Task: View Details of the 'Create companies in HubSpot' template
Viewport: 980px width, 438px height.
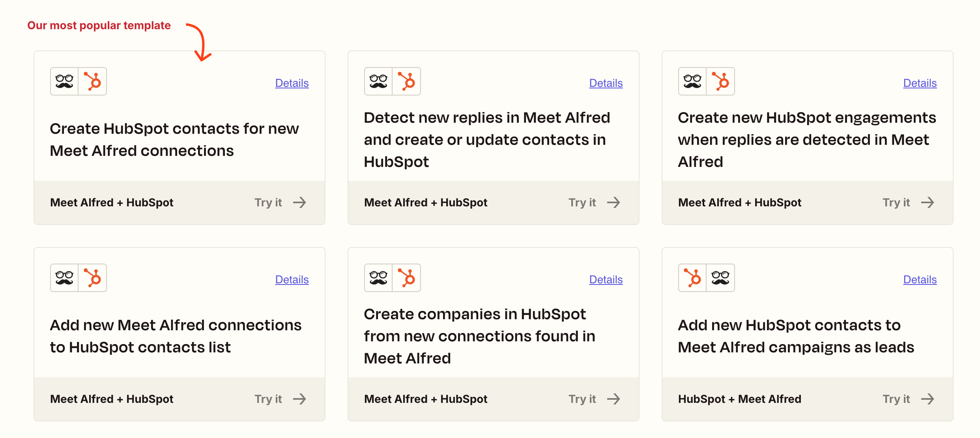Action: click(606, 279)
